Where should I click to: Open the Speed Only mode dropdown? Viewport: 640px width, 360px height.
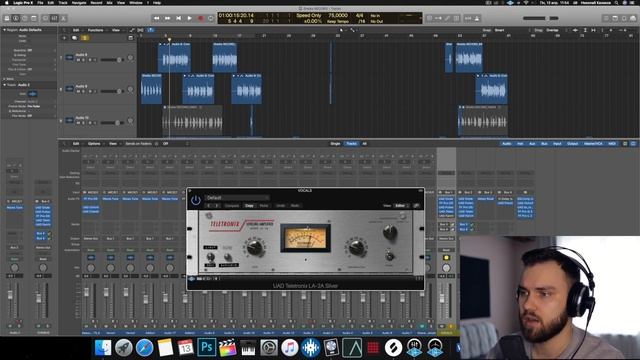pyautogui.click(x=309, y=16)
